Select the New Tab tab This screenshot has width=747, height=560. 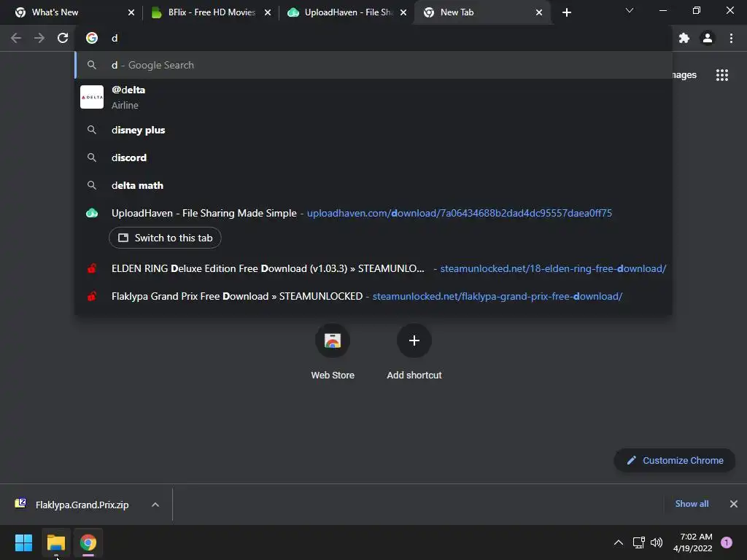[482, 12]
